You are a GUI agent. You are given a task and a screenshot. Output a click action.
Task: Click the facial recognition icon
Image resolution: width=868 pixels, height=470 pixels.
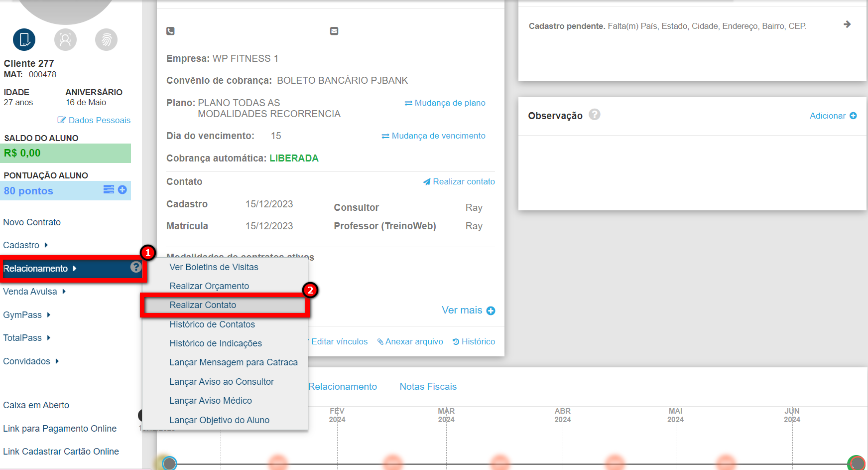65,39
